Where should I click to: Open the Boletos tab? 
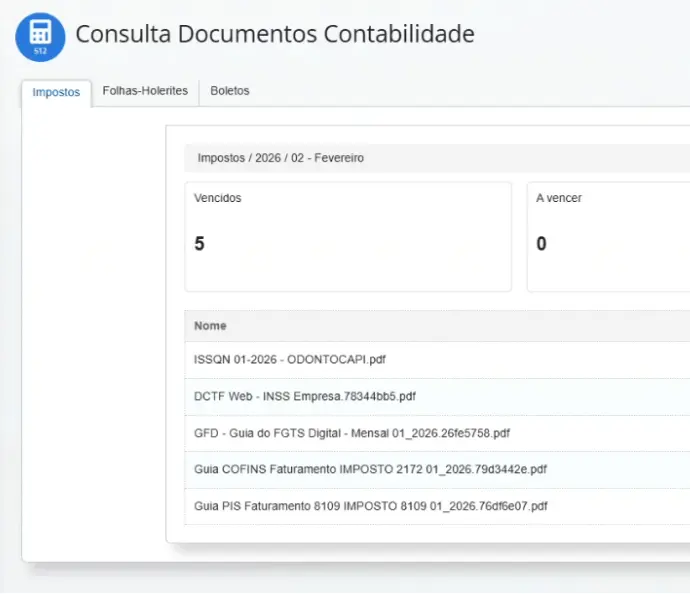click(x=230, y=91)
